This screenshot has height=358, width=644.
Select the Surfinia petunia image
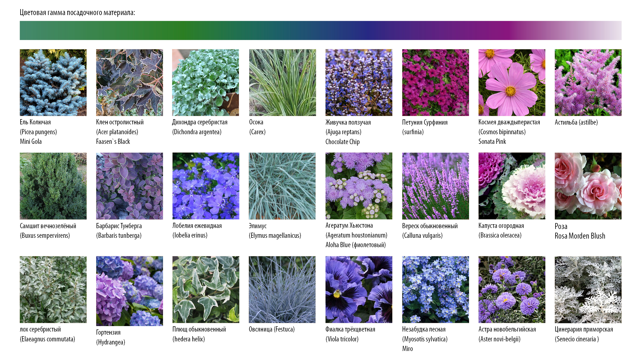[435, 83]
